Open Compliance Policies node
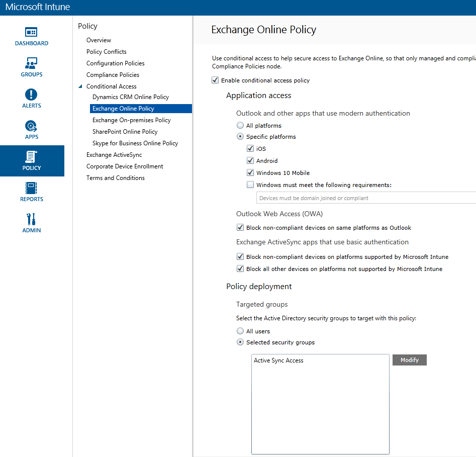Image resolution: width=476 pixels, height=457 pixels. (x=113, y=75)
